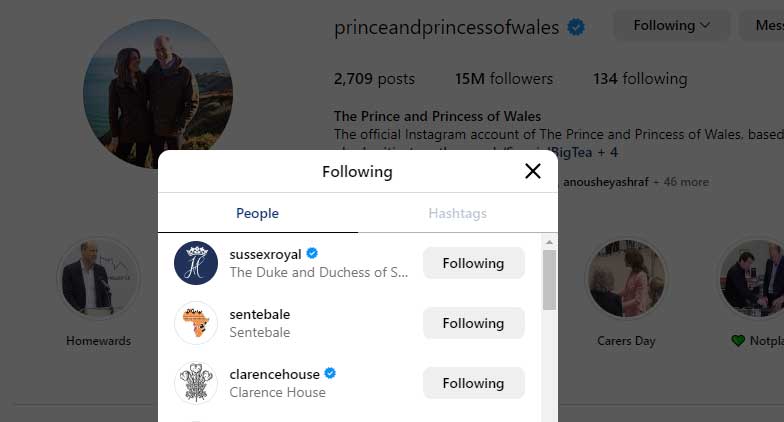Toggle the Following button for clarencehouse

pyautogui.click(x=473, y=383)
